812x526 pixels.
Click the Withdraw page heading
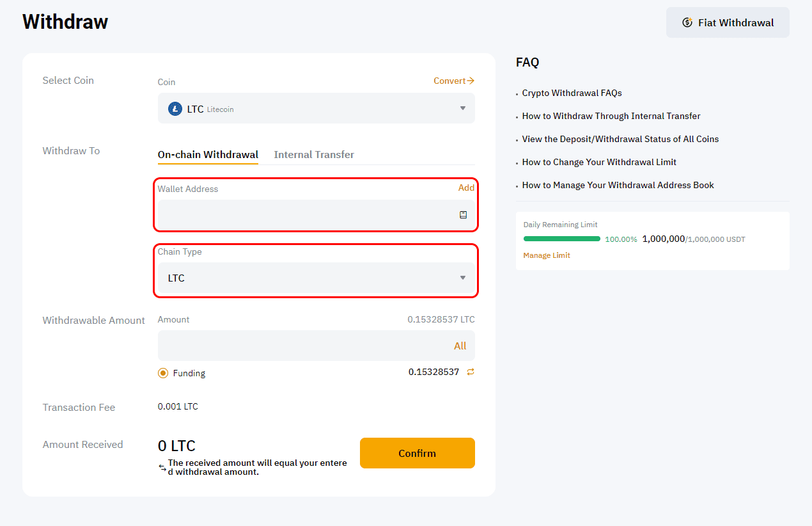click(x=65, y=22)
